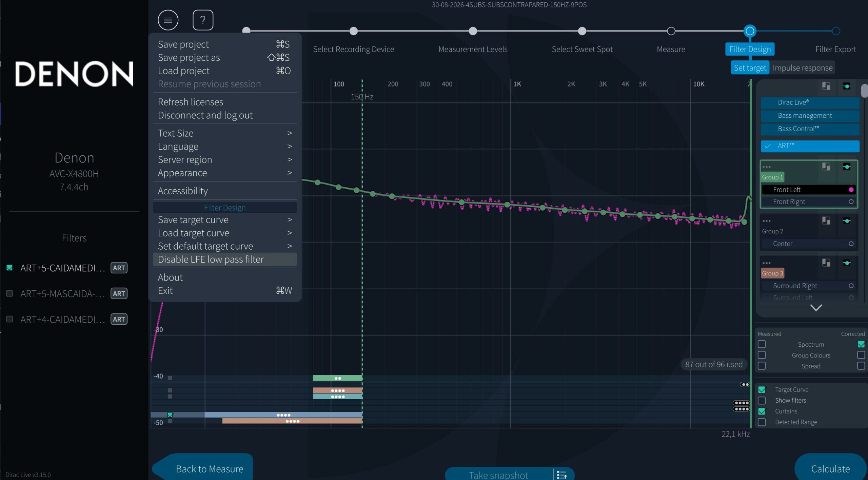
Task: Open the hamburger main menu button
Action: (x=168, y=20)
